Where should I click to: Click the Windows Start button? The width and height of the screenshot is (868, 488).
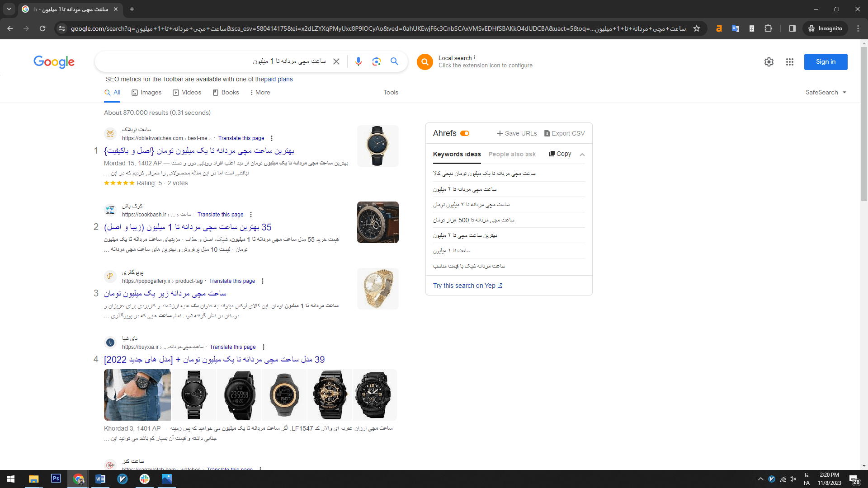(x=11, y=479)
